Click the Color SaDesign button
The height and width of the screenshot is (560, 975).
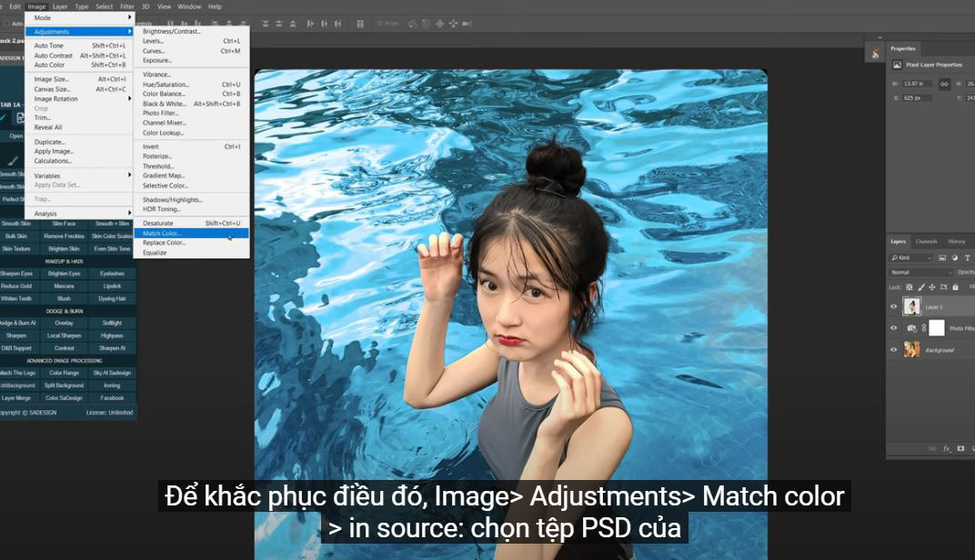(x=64, y=398)
